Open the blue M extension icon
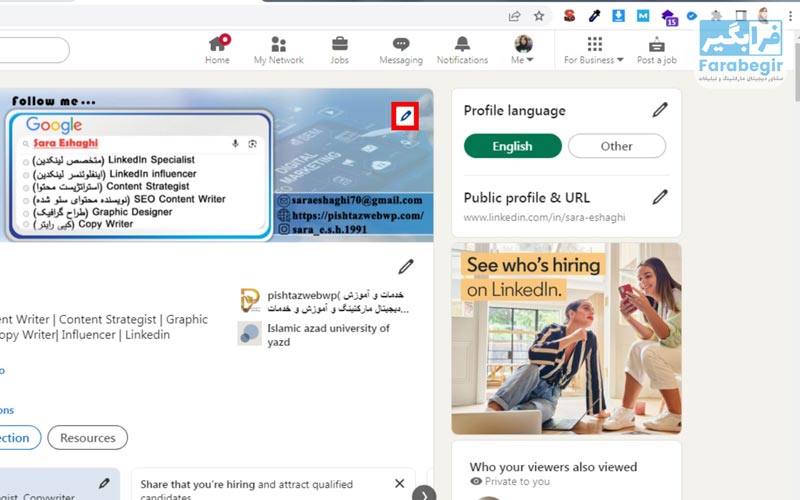This screenshot has height=500, width=800. coord(643,16)
